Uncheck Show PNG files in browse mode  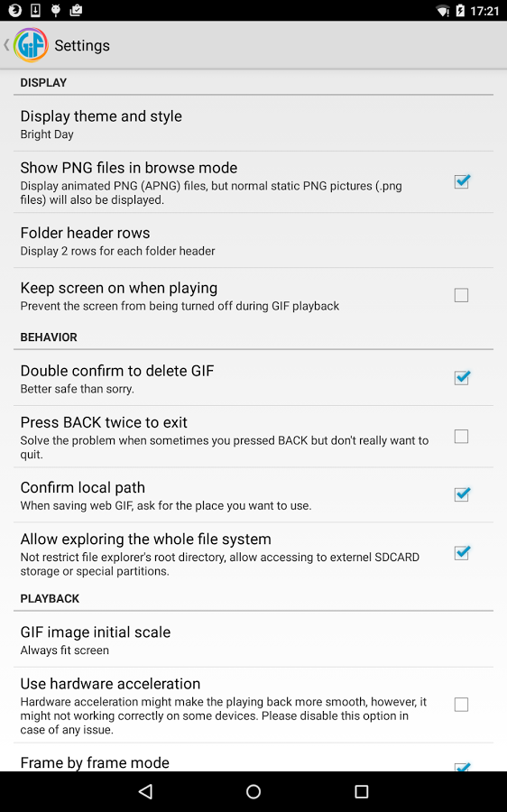(461, 181)
